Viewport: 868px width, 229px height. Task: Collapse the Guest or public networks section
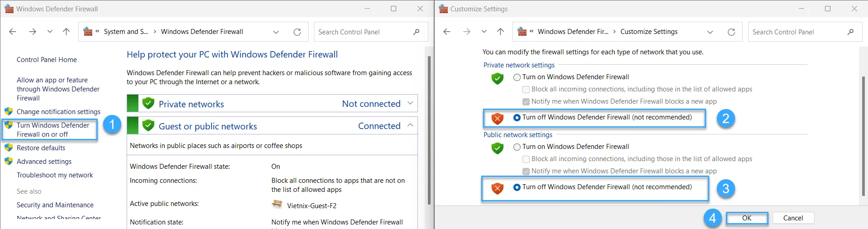[x=410, y=125]
